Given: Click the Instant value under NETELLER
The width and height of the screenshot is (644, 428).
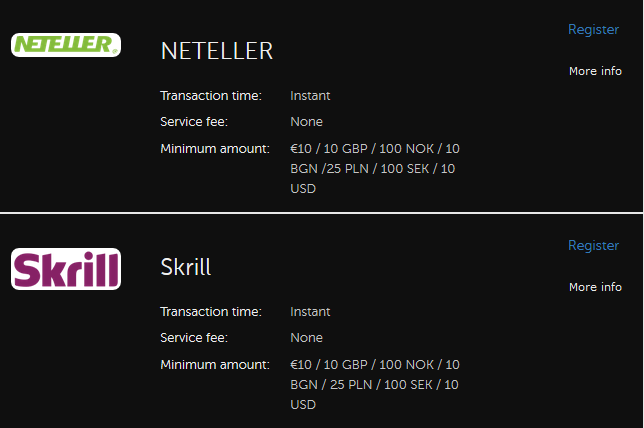Looking at the screenshot, I should 310,96.
